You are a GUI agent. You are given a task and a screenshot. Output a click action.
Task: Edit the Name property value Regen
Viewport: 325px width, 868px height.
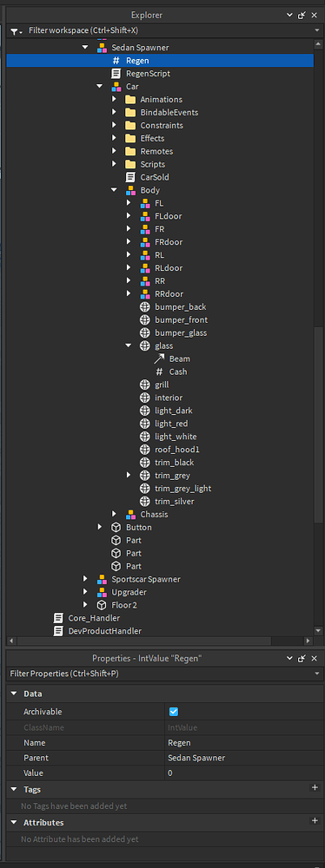point(243,743)
